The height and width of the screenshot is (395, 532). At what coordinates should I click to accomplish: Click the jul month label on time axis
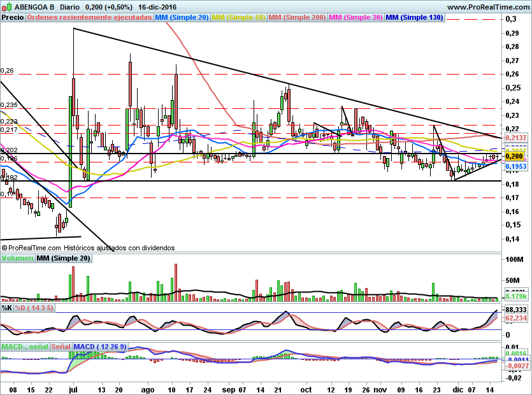[73, 390]
